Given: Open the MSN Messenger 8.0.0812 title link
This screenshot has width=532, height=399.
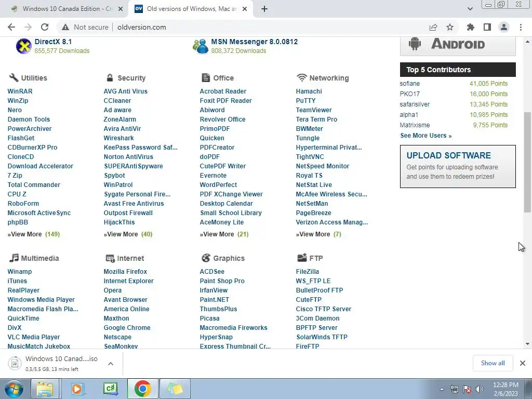Looking at the screenshot, I should pyautogui.click(x=255, y=42).
